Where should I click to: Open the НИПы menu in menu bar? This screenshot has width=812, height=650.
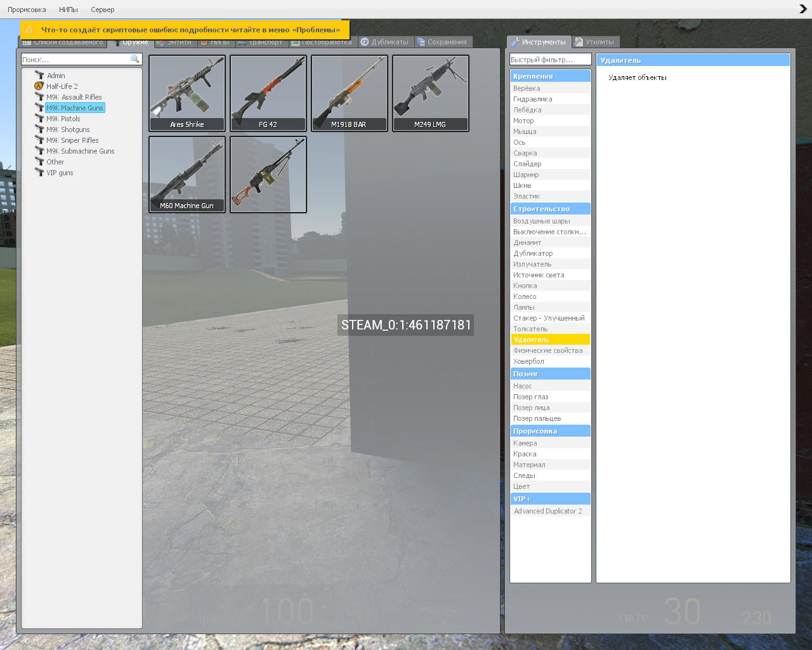(x=69, y=10)
